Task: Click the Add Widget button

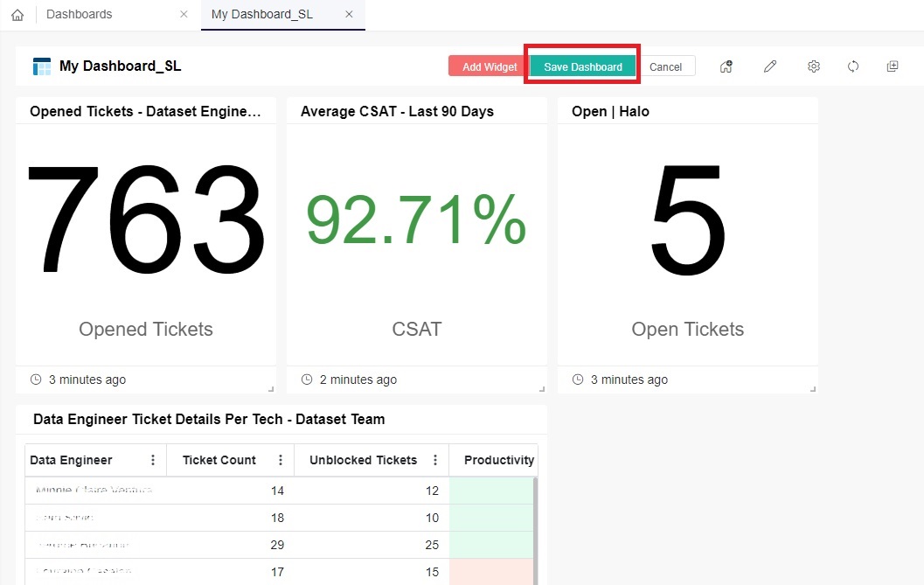Action: (486, 66)
